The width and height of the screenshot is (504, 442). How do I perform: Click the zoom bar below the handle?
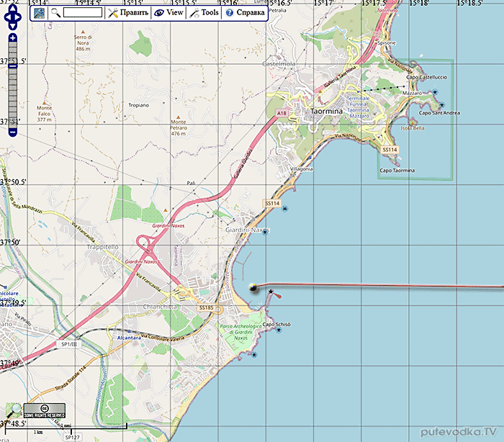[x=12, y=98]
